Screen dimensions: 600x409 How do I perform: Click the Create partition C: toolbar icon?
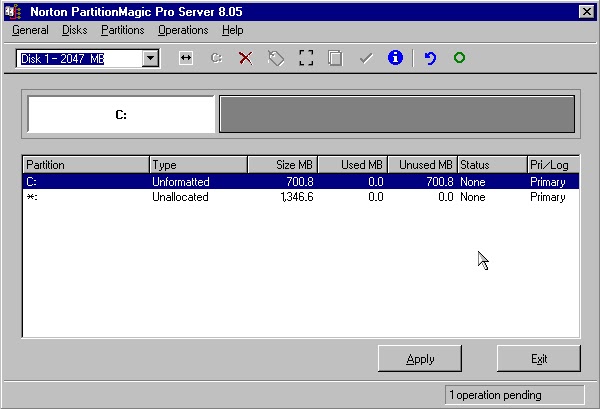tap(216, 58)
